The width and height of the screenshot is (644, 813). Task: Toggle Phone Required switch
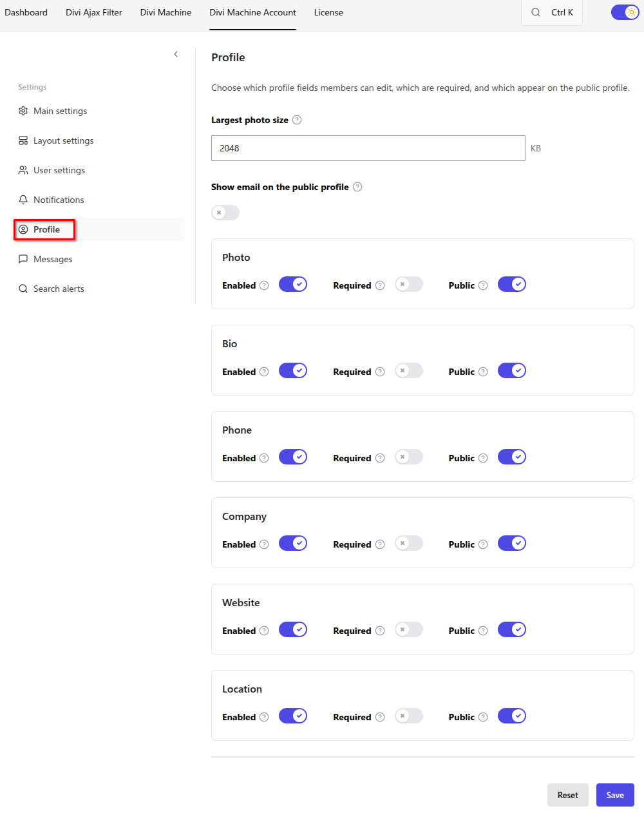click(x=409, y=457)
